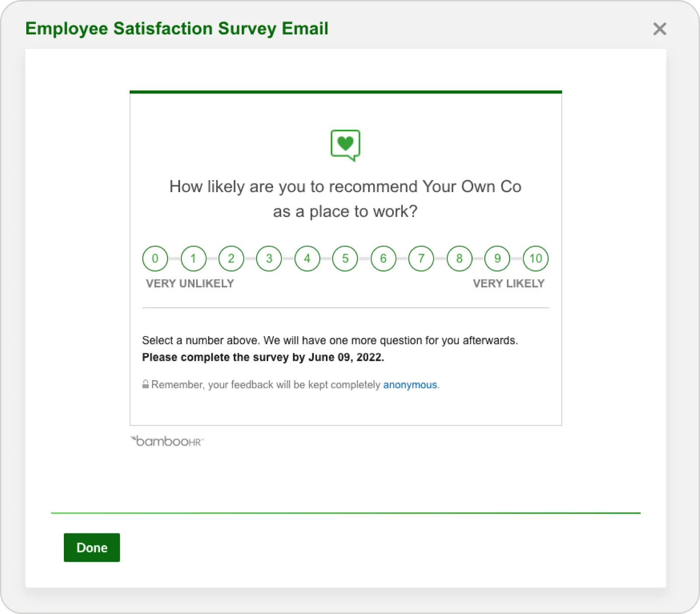Screen dimensions: 700x614
Task: Open the anonymous feedback link
Action: tap(410, 385)
